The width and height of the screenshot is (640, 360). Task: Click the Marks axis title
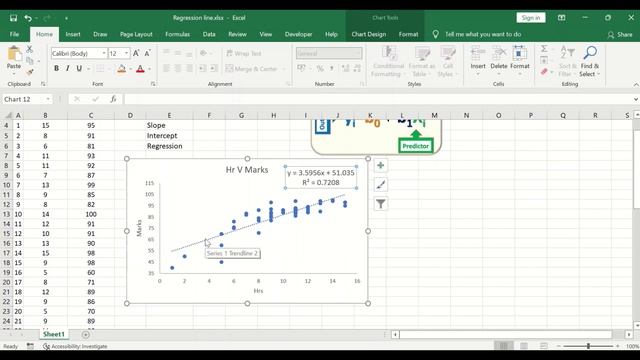point(139,228)
